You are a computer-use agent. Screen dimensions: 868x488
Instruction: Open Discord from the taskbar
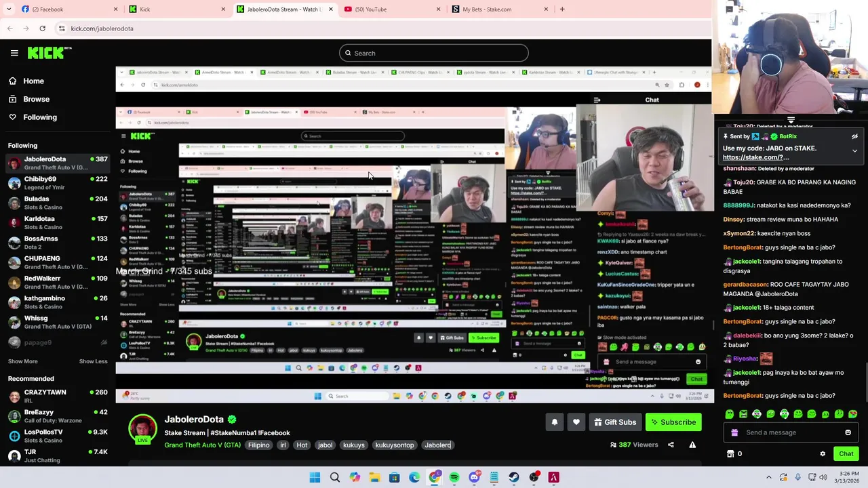(x=474, y=477)
